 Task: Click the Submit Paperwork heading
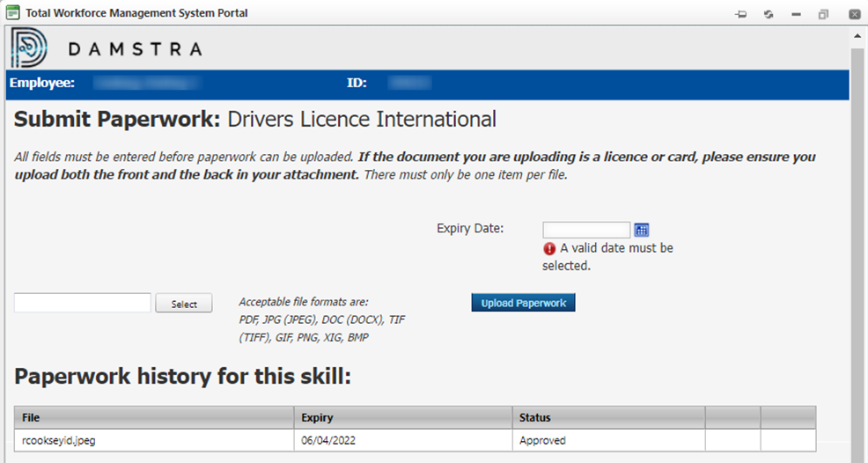pos(255,119)
